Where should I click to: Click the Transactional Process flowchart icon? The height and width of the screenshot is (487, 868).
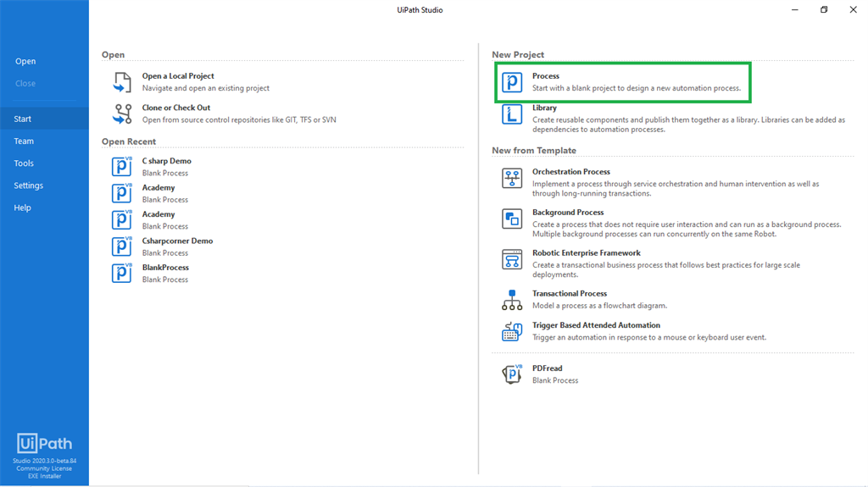coord(511,299)
